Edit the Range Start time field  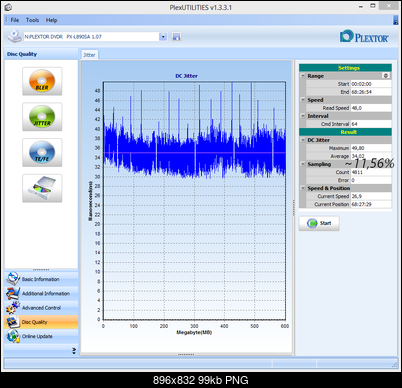[x=371, y=84]
